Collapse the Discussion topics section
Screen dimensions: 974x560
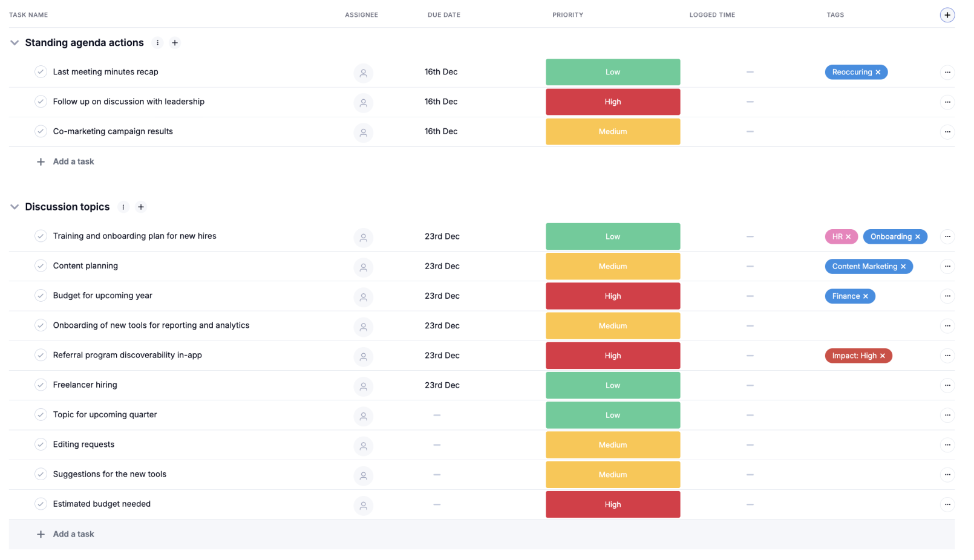tap(15, 207)
